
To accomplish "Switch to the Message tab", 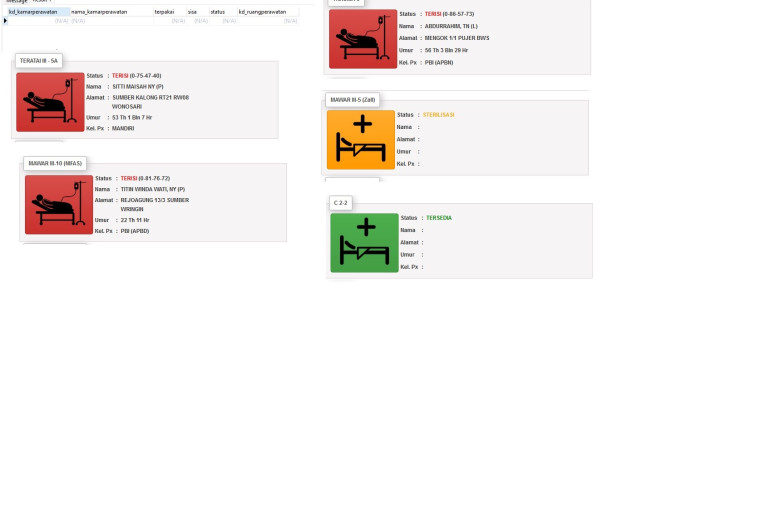I will coord(17,1).
